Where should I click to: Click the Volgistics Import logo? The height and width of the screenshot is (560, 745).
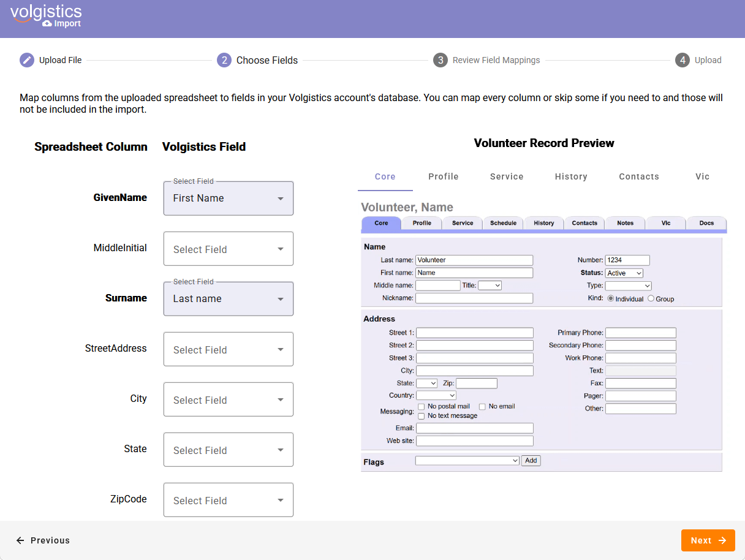(x=46, y=16)
